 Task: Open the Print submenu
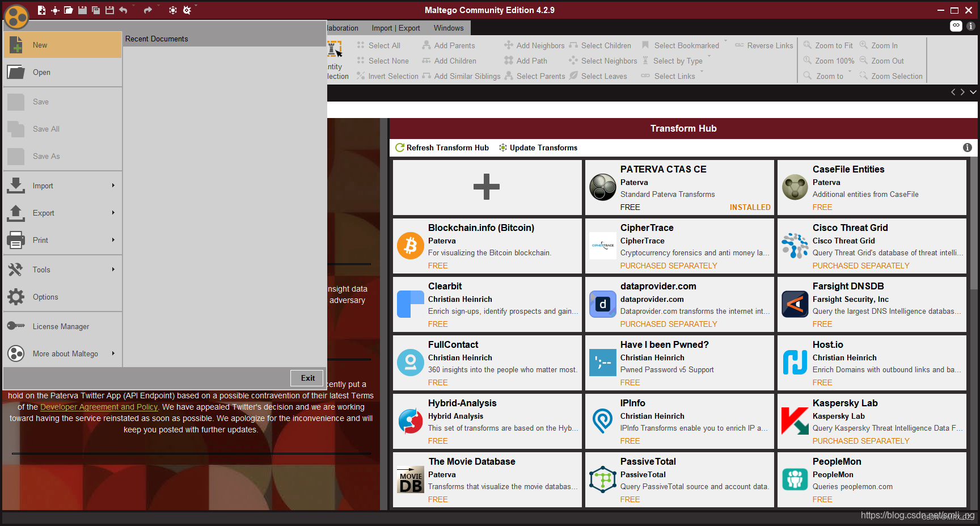(63, 240)
